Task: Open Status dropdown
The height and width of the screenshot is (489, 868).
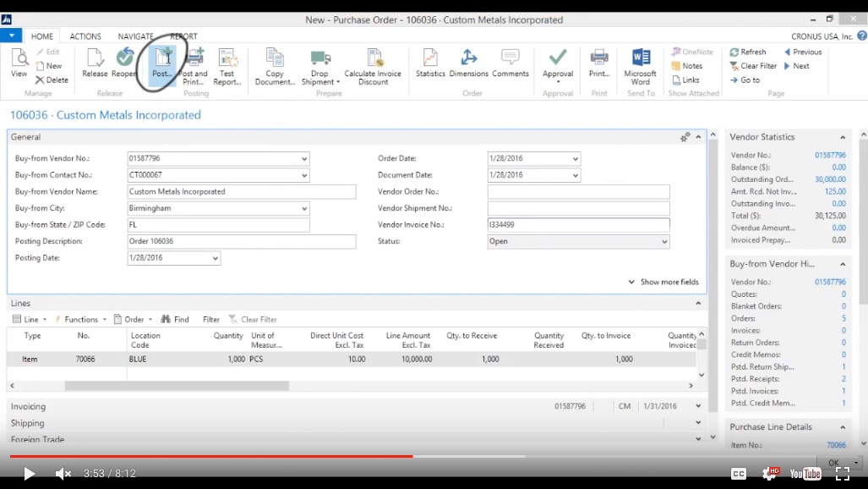Action: coord(664,242)
